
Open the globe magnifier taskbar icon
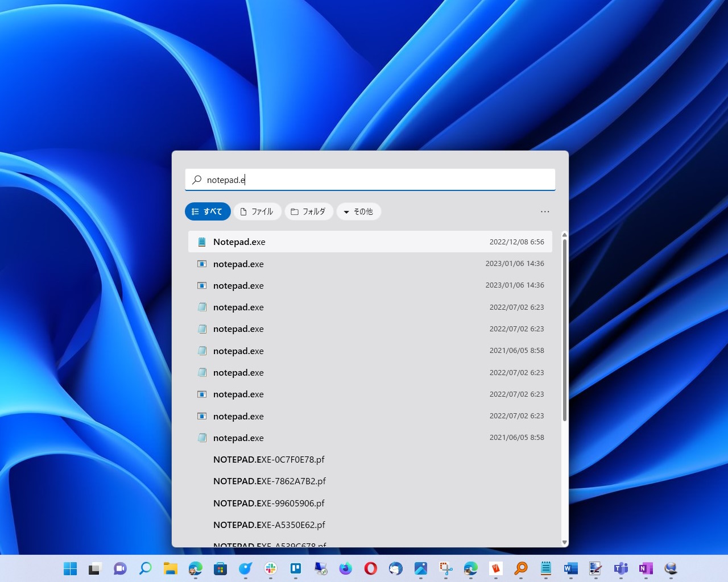pos(671,568)
